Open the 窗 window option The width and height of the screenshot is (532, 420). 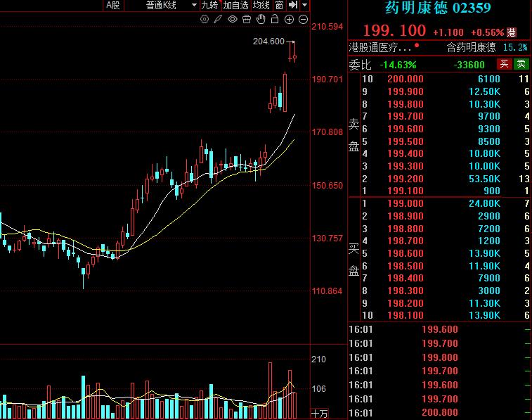[279, 5]
